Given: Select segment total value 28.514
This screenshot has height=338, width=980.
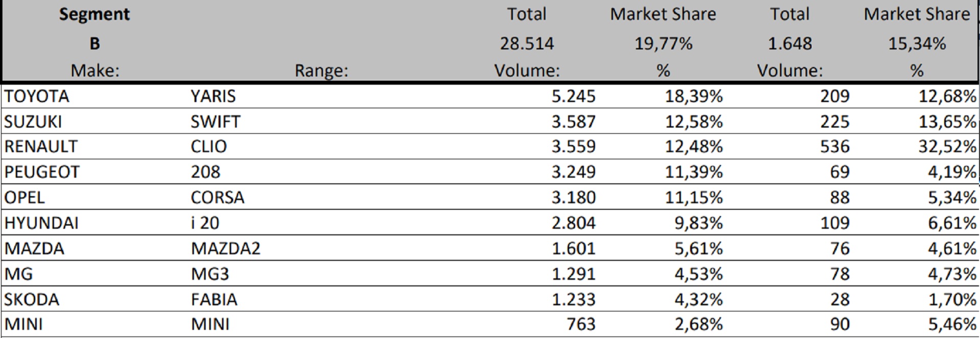Looking at the screenshot, I should 527,43.
